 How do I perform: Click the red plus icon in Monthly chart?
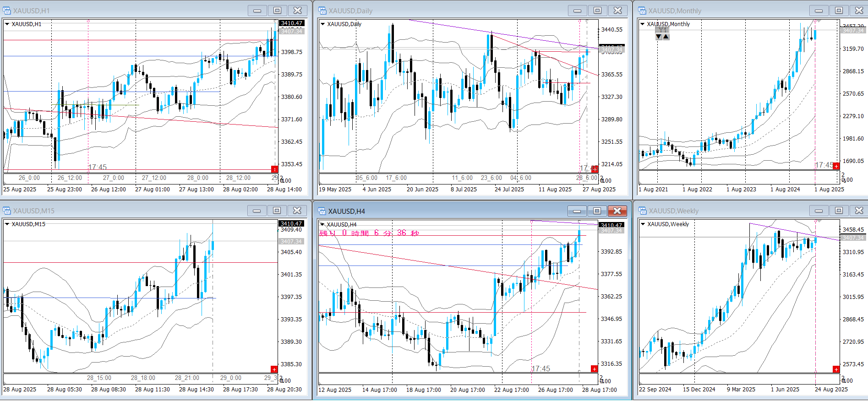836,166
